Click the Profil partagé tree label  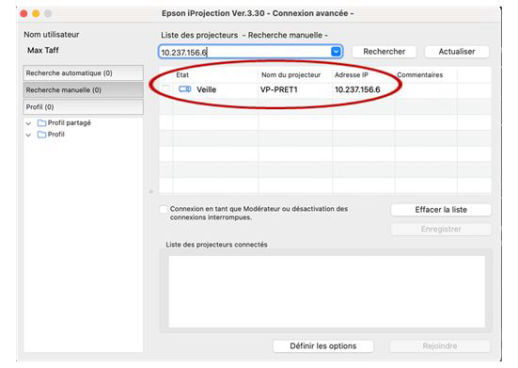click(69, 123)
